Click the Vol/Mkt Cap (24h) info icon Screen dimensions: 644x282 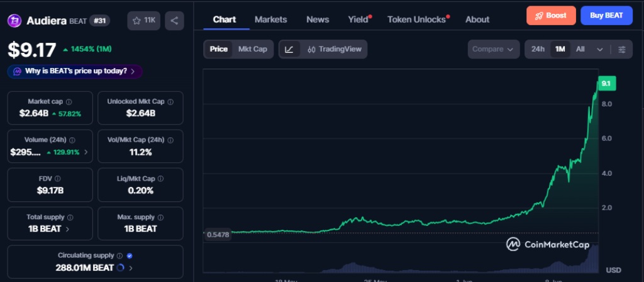tap(170, 140)
